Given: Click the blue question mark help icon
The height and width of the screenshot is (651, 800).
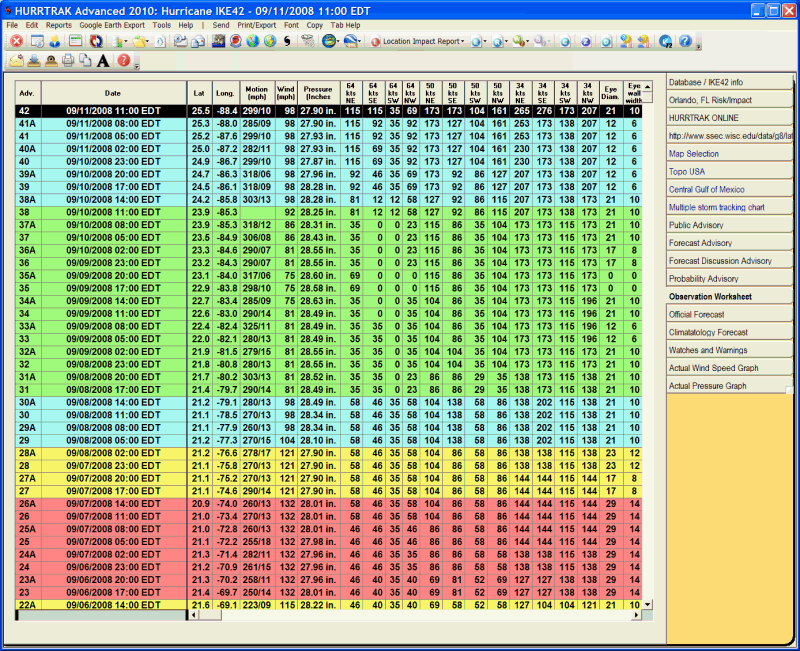Looking at the screenshot, I should pyautogui.click(x=685, y=41).
